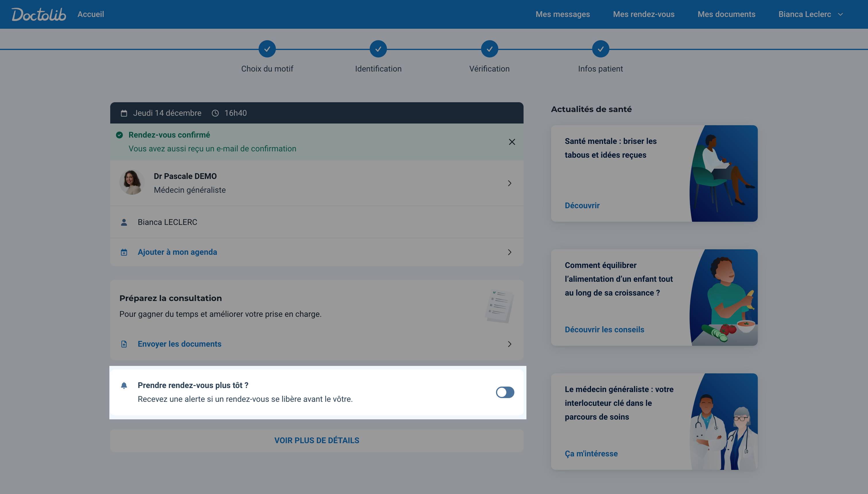Click the Vérification step checkmark
Image resolution: width=868 pixels, height=494 pixels.
tap(489, 49)
